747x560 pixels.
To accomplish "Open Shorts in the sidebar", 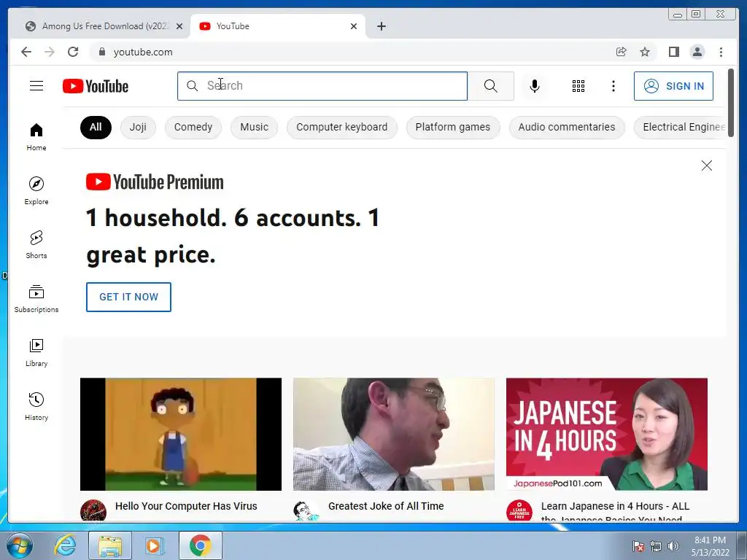I will pos(36,245).
